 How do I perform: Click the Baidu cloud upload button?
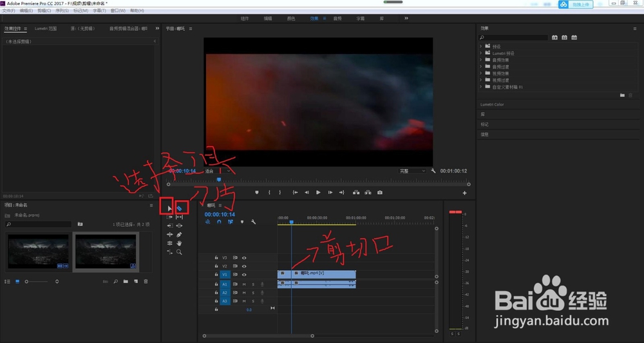[575, 4]
